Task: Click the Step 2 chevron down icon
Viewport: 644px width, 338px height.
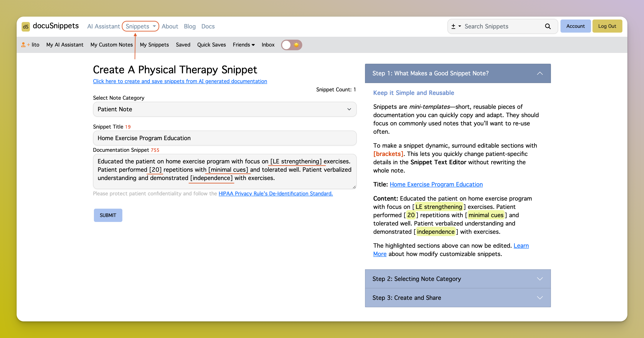Action: (x=540, y=279)
